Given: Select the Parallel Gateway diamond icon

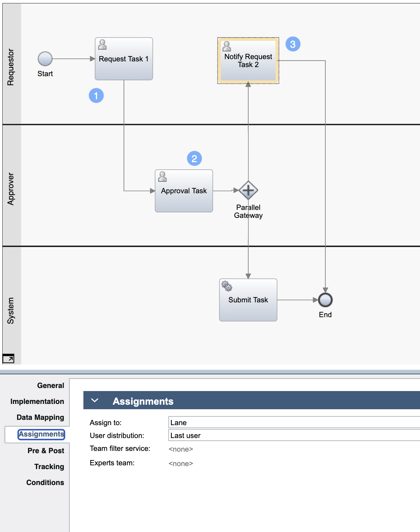Looking at the screenshot, I should 248,191.
